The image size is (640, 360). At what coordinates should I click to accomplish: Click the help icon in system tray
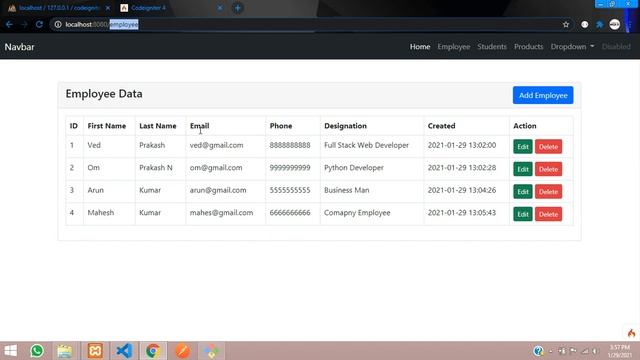click(538, 351)
